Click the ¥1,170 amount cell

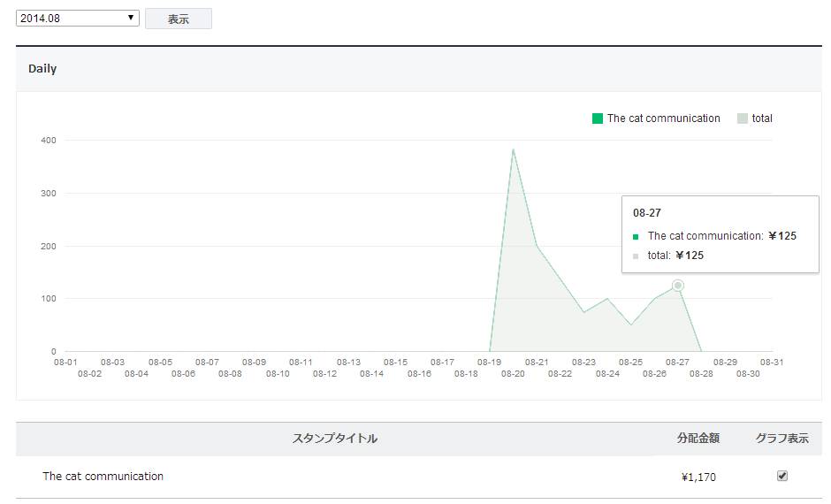[698, 477]
